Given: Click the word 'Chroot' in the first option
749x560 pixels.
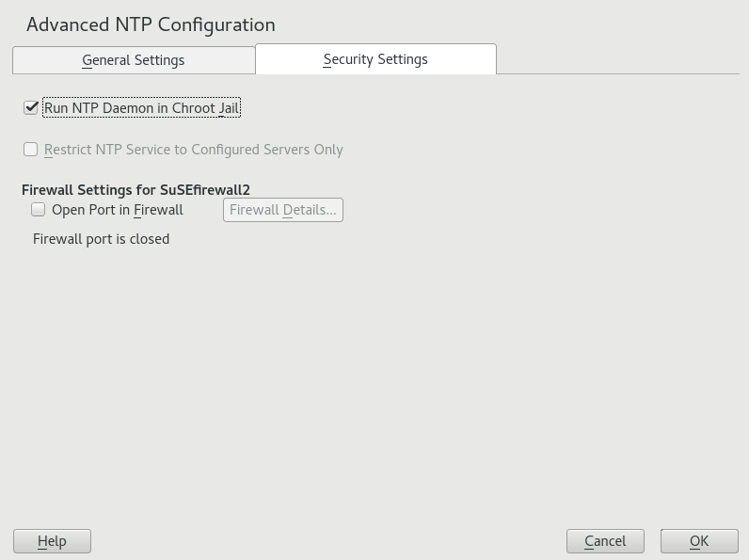Looking at the screenshot, I should pyautogui.click(x=192, y=108).
